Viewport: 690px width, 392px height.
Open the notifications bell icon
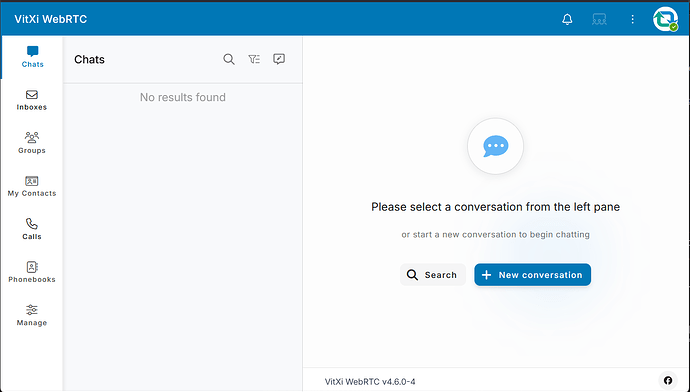(567, 19)
